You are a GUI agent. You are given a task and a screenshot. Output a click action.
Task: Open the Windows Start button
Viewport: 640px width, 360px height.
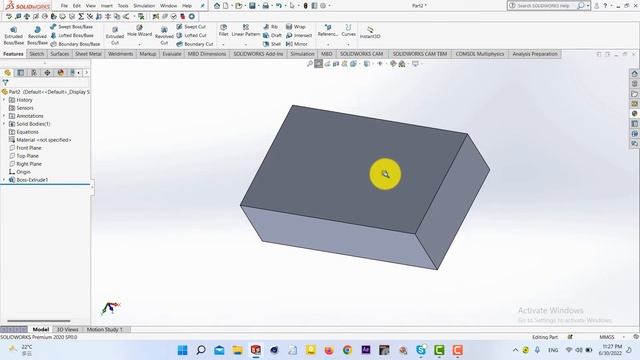[182, 350]
